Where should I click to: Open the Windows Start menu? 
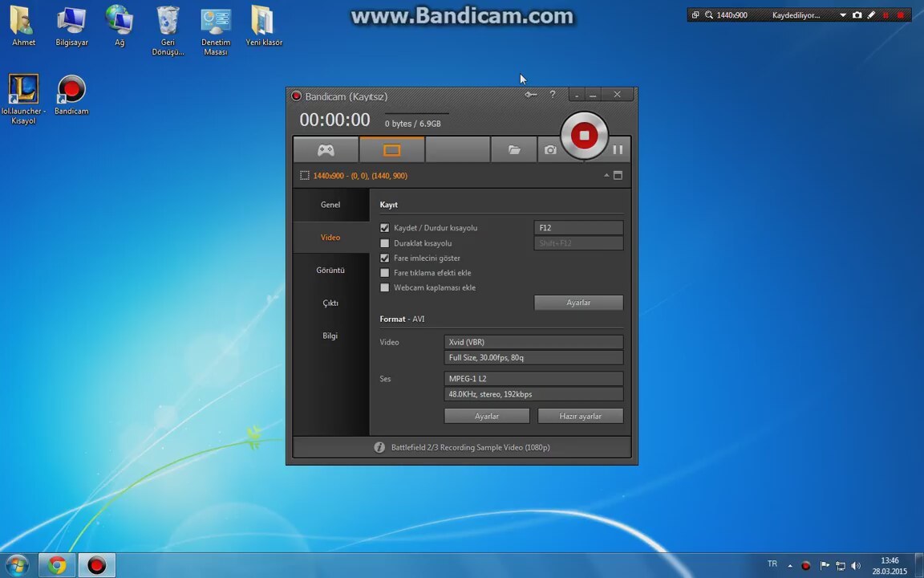[17, 566]
